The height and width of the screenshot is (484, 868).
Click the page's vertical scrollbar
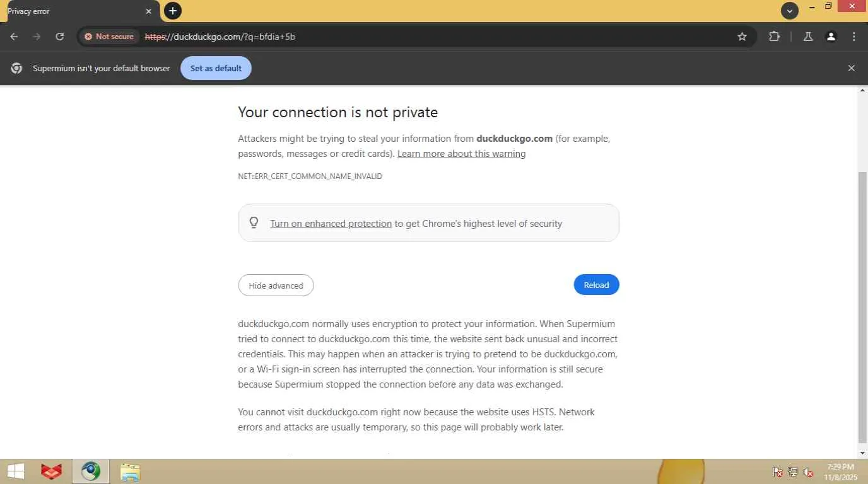pyautogui.click(x=862, y=302)
